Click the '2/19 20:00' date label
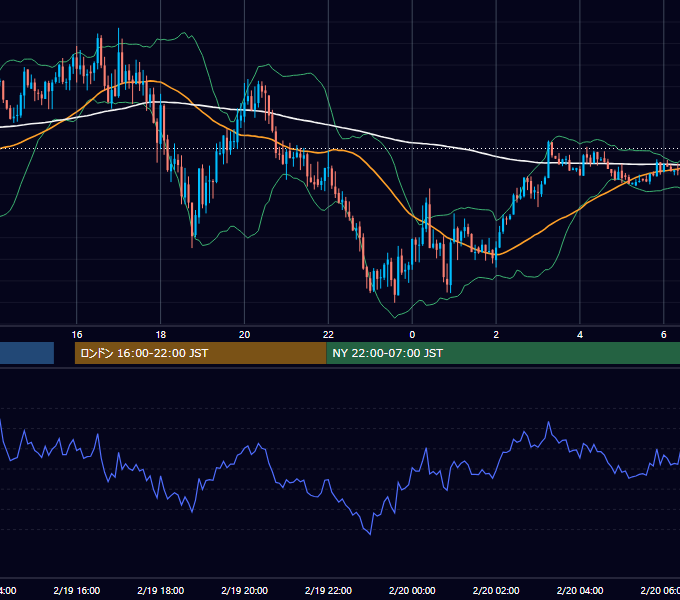This screenshot has width=680, height=600. click(245, 590)
